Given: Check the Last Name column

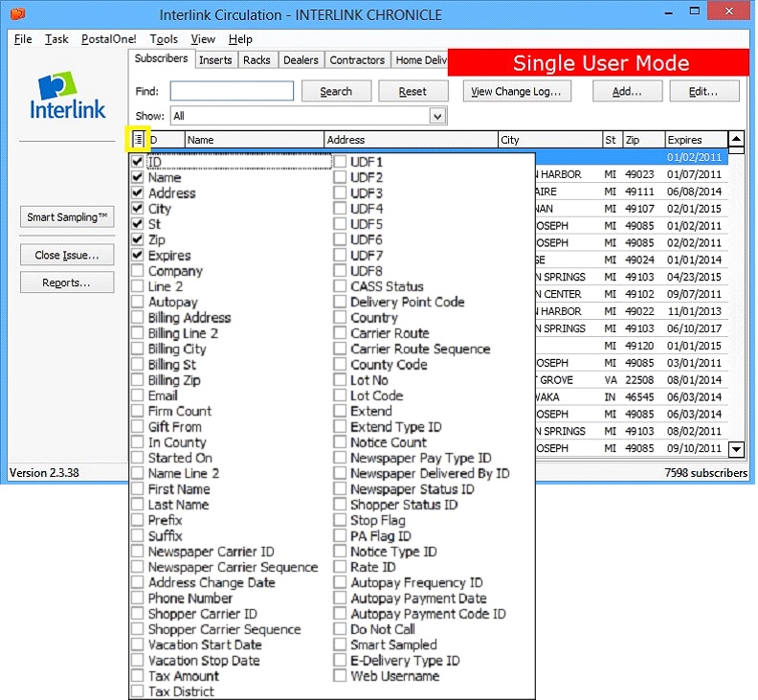Looking at the screenshot, I should click(x=137, y=505).
